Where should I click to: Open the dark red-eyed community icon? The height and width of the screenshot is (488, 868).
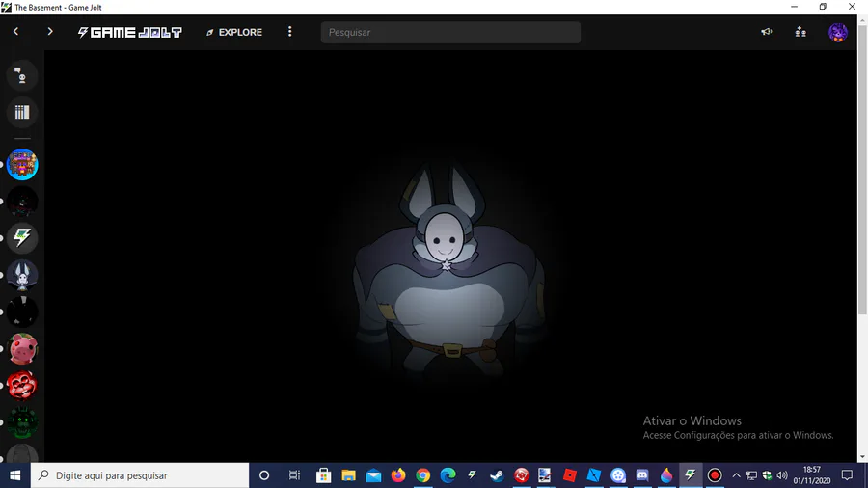(22, 202)
